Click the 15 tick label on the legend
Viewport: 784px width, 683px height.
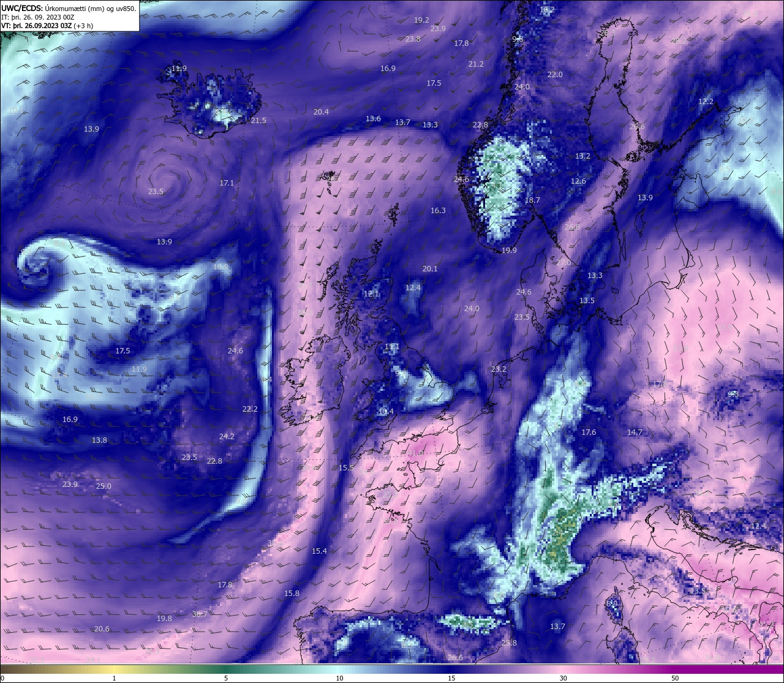tap(451, 678)
